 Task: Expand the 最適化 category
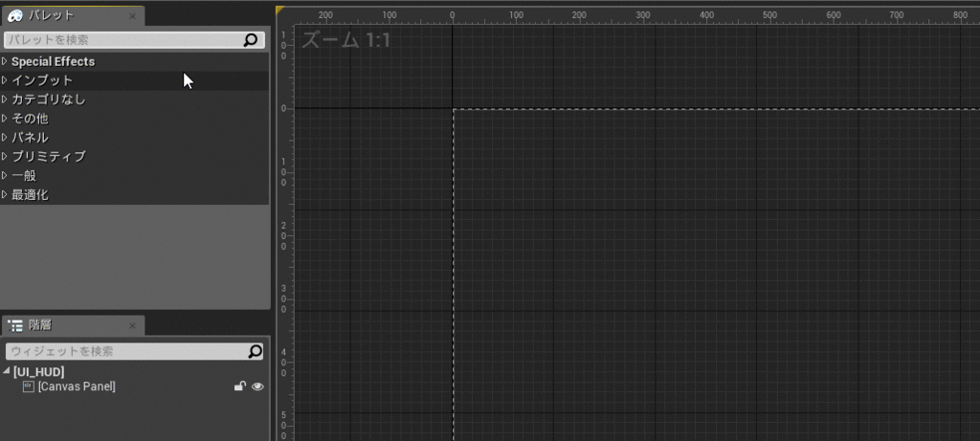coord(5,194)
